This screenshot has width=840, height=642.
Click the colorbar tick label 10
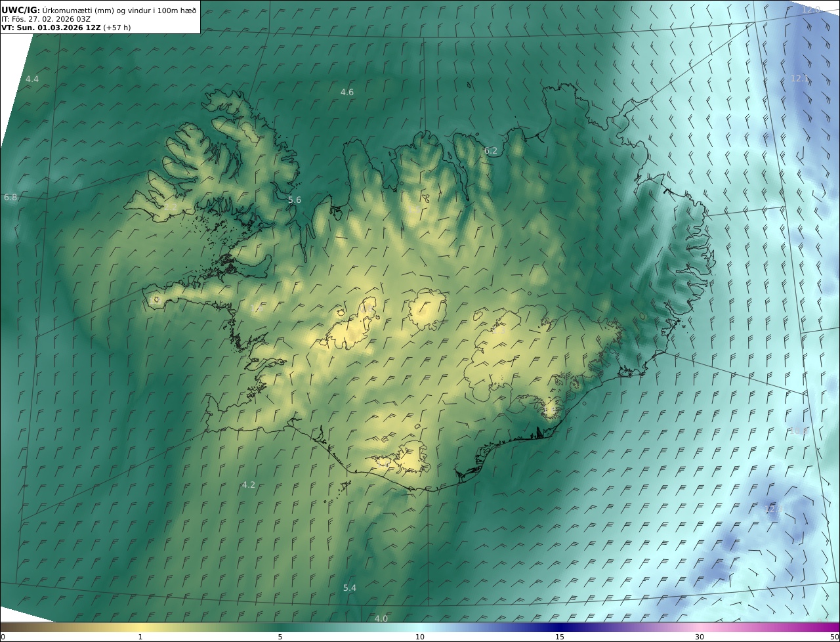[420, 637]
